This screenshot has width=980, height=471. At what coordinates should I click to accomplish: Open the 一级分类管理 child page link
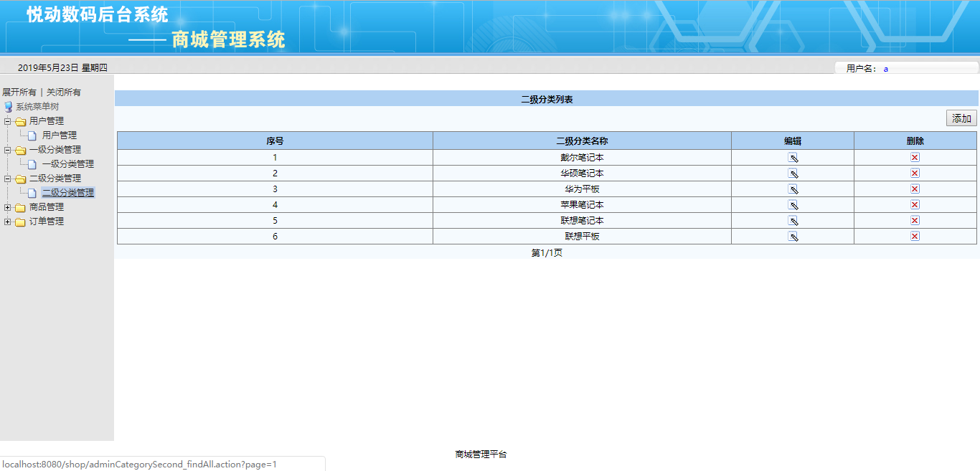pos(68,164)
